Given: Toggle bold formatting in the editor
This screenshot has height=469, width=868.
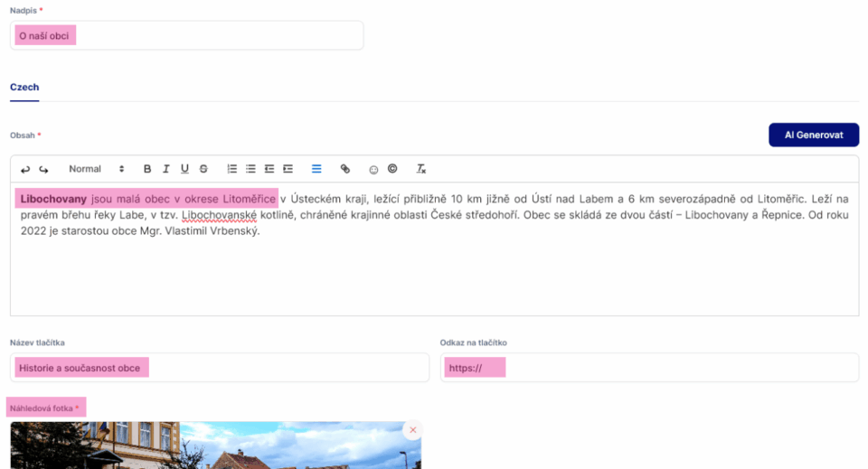Looking at the screenshot, I should 147,169.
